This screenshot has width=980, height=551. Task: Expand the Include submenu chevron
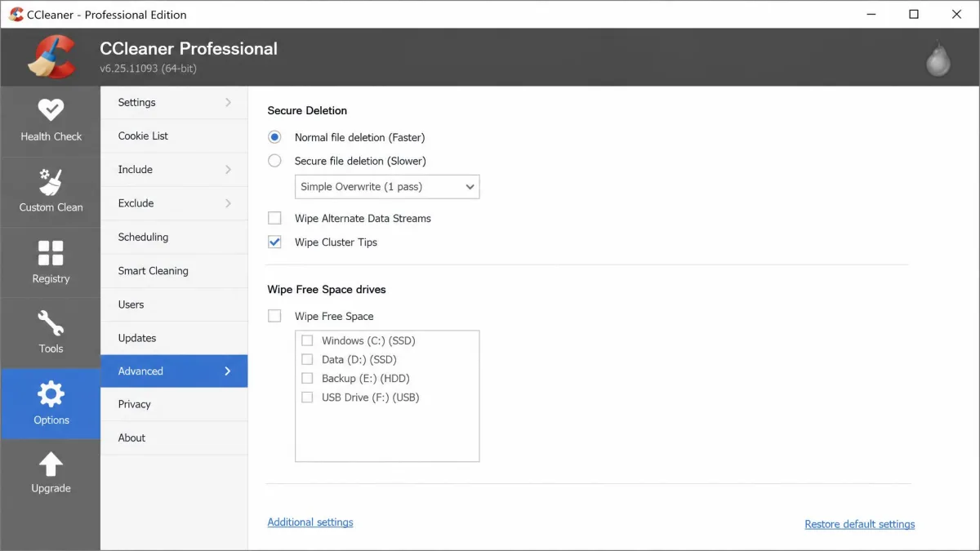tap(228, 170)
